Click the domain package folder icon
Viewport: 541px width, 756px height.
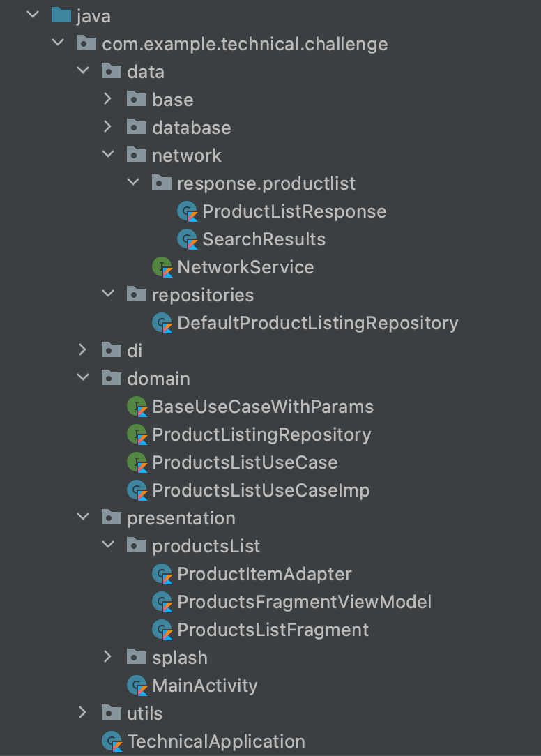pyautogui.click(x=112, y=379)
